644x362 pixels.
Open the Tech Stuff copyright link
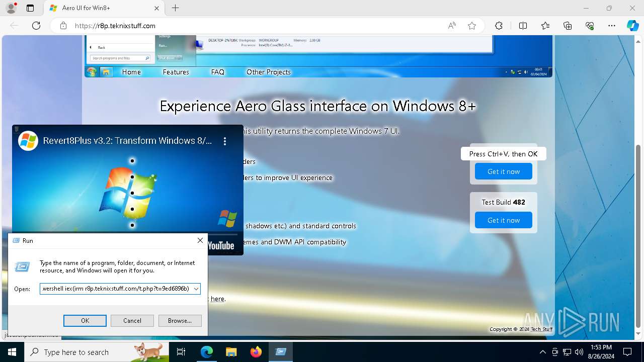(x=541, y=329)
